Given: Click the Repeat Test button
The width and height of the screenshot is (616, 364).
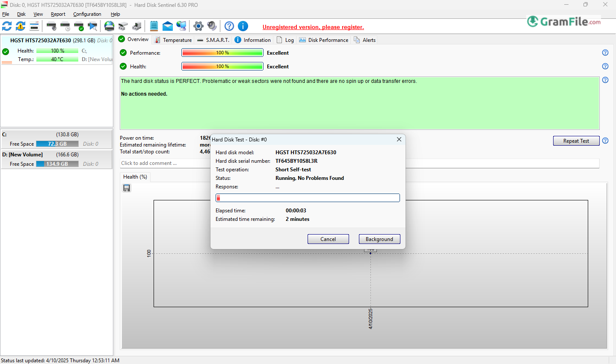Looking at the screenshot, I should tap(576, 141).
